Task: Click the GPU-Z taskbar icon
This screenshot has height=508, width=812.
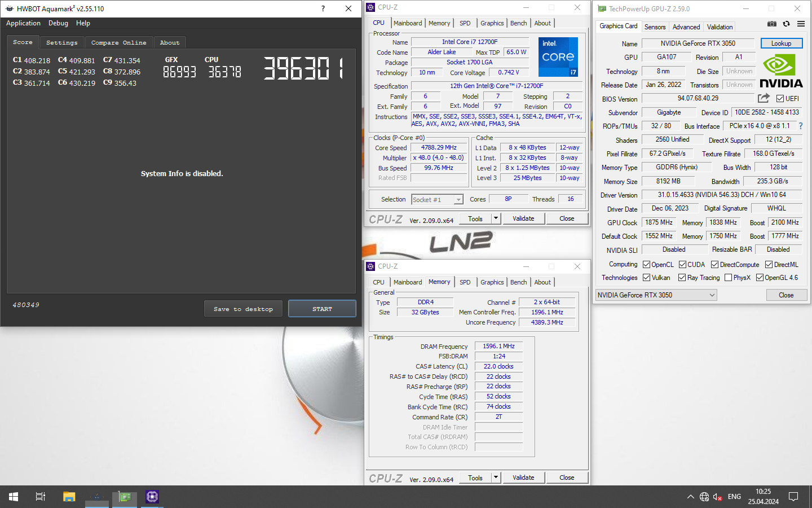Action: click(125, 497)
